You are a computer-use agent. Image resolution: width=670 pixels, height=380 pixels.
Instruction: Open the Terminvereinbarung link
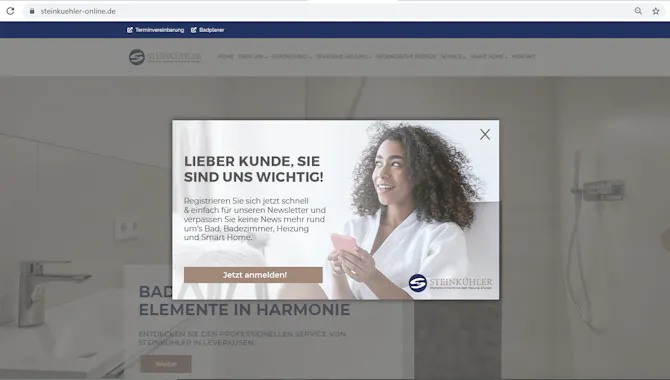pyautogui.click(x=159, y=30)
